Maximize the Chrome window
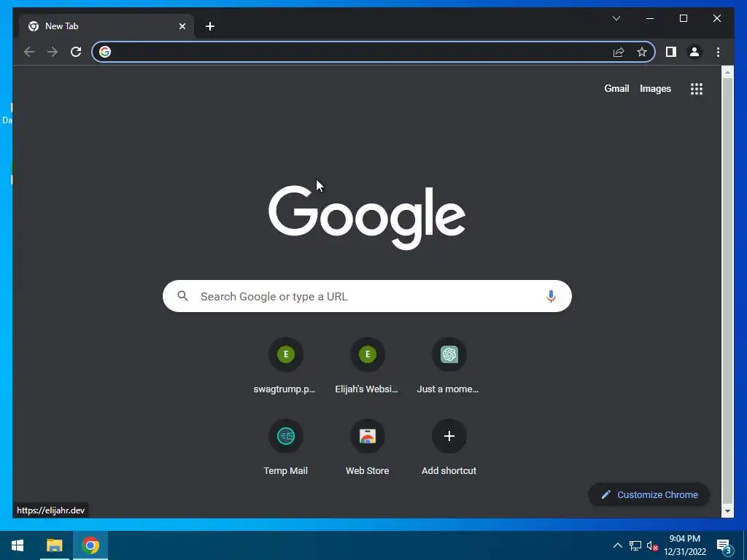 pyautogui.click(x=683, y=18)
